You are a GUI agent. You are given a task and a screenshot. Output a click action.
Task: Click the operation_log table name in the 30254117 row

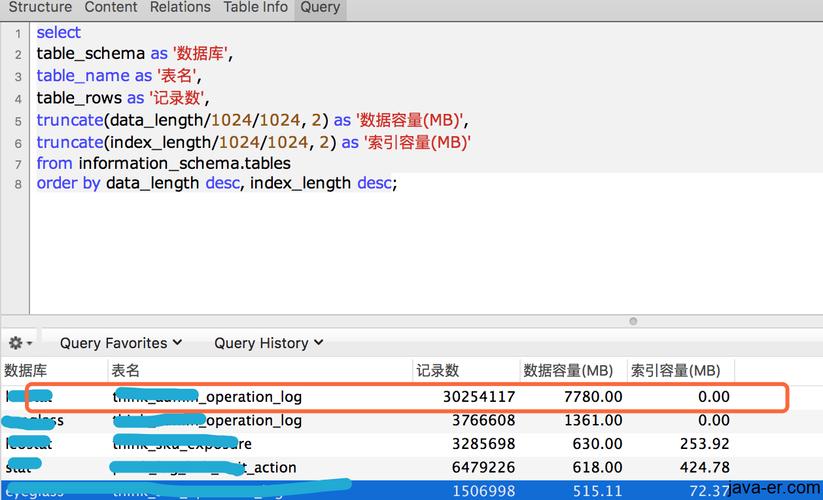tap(207, 397)
